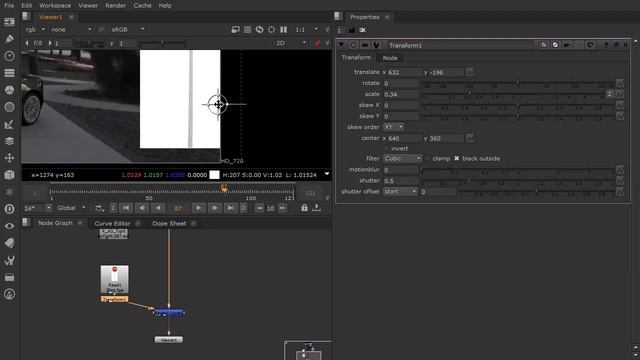Toggle the scale split channels button

(609, 94)
